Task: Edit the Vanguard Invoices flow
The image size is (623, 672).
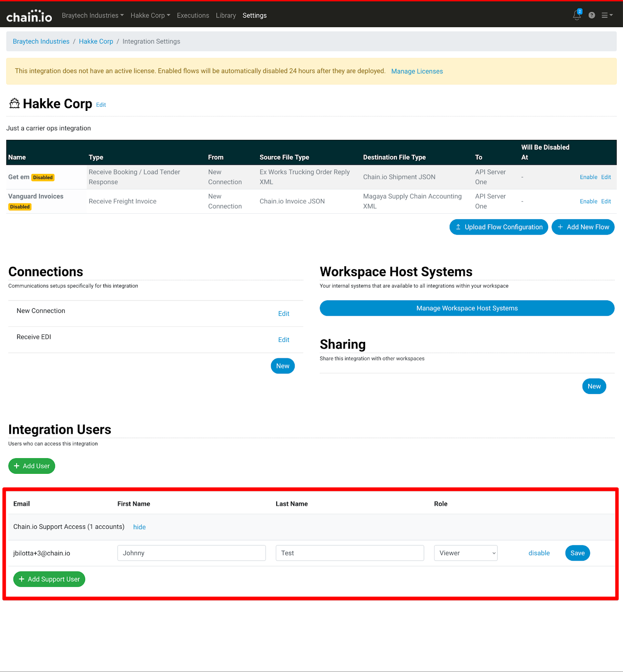Action: pos(606,202)
